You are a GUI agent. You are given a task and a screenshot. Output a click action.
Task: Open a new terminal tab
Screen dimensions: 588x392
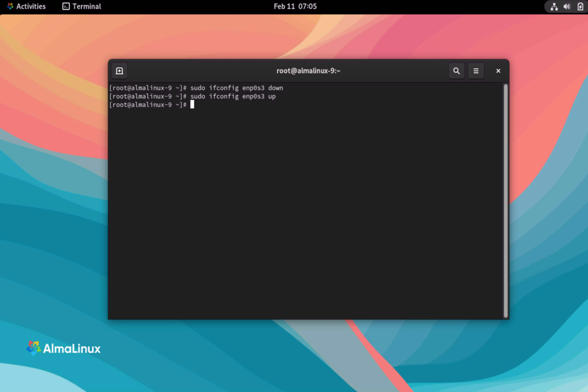point(119,71)
